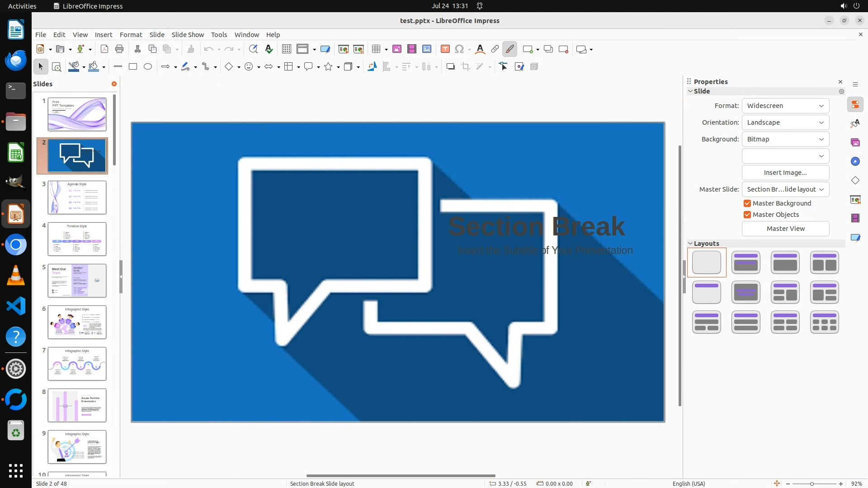
Task: Click the Insert Table icon
Action: (376, 49)
